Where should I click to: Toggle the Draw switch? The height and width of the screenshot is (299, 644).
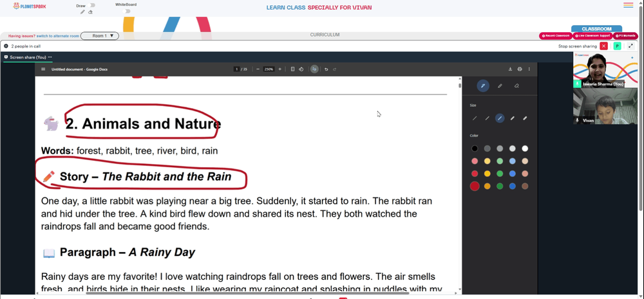point(91,5)
